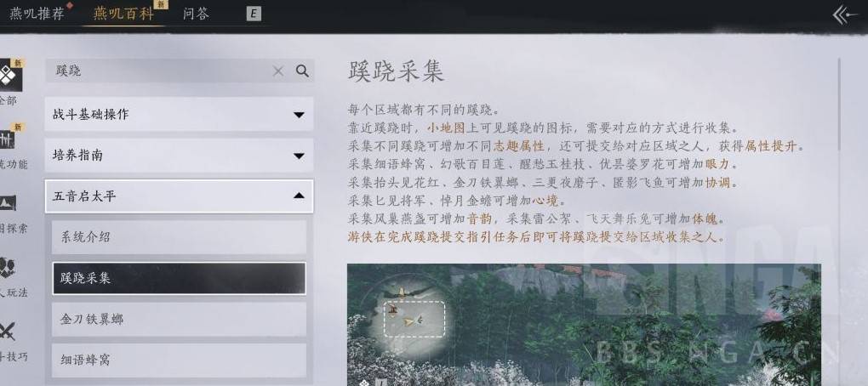Select the 全部 category sidebar icon

(x=9, y=76)
